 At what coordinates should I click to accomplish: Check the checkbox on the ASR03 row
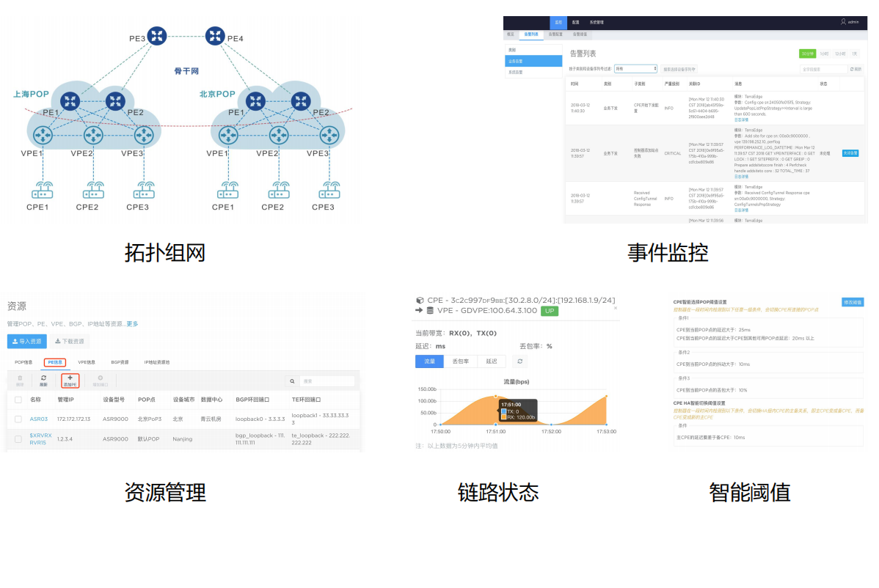click(x=18, y=419)
